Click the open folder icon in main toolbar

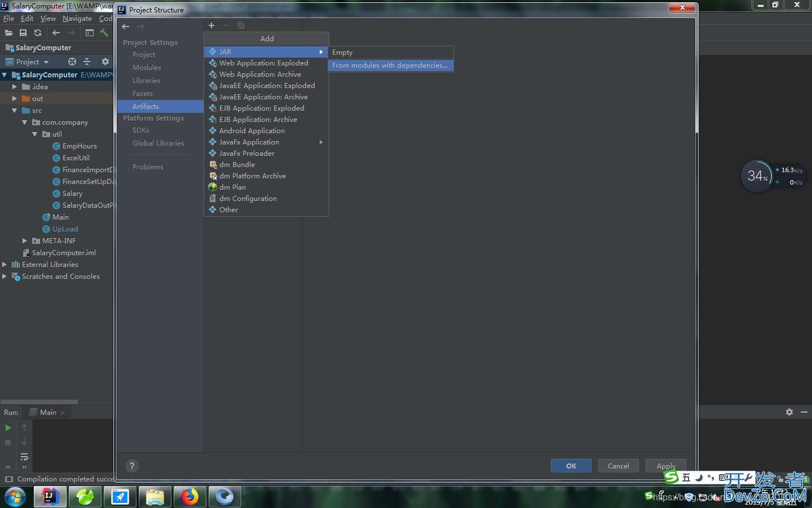click(8, 33)
